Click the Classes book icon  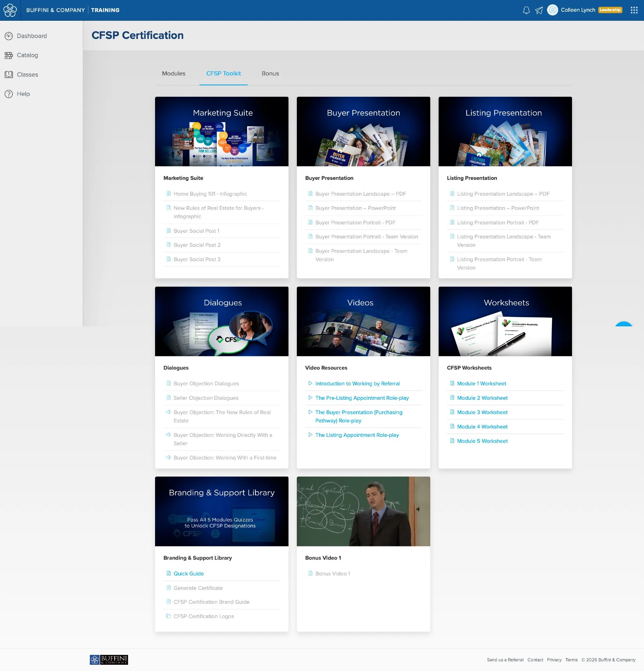pos(9,74)
